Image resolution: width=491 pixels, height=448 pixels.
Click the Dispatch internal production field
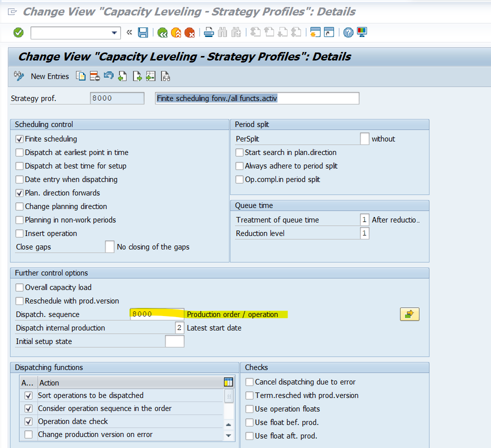[179, 328]
